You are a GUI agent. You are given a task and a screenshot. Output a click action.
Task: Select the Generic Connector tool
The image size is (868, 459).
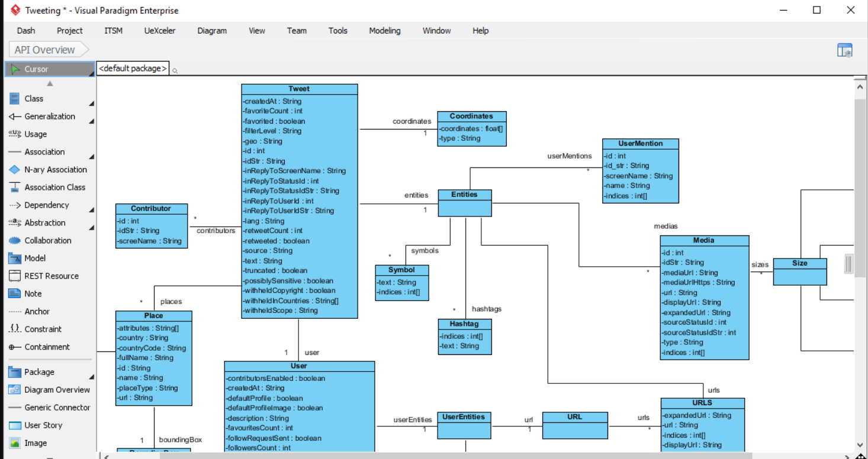[50, 408]
